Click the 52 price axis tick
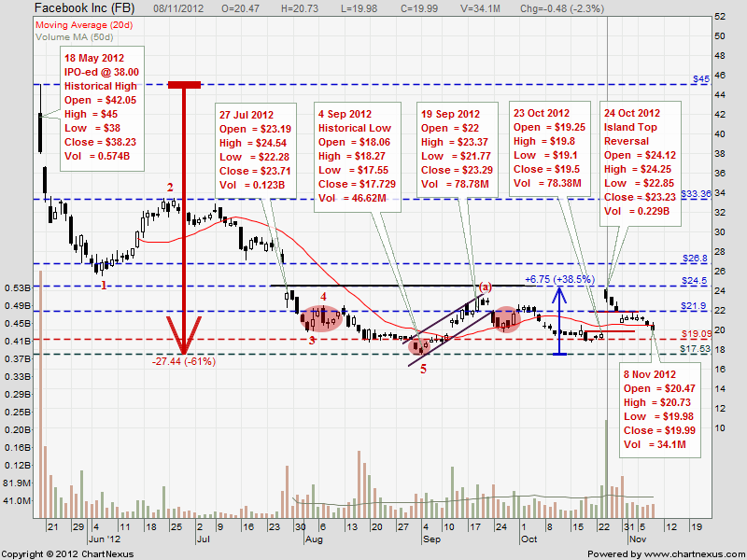Screen dimensions: 747x560 (720, 17)
